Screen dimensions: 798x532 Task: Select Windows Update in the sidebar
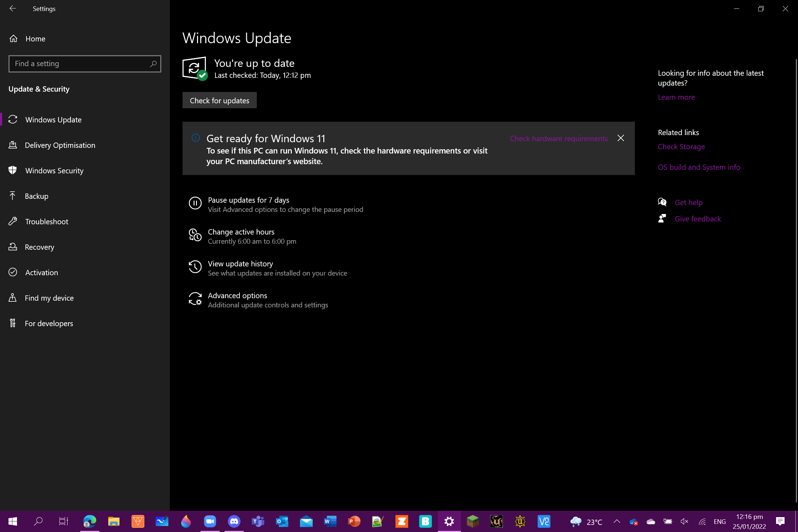coord(85,120)
